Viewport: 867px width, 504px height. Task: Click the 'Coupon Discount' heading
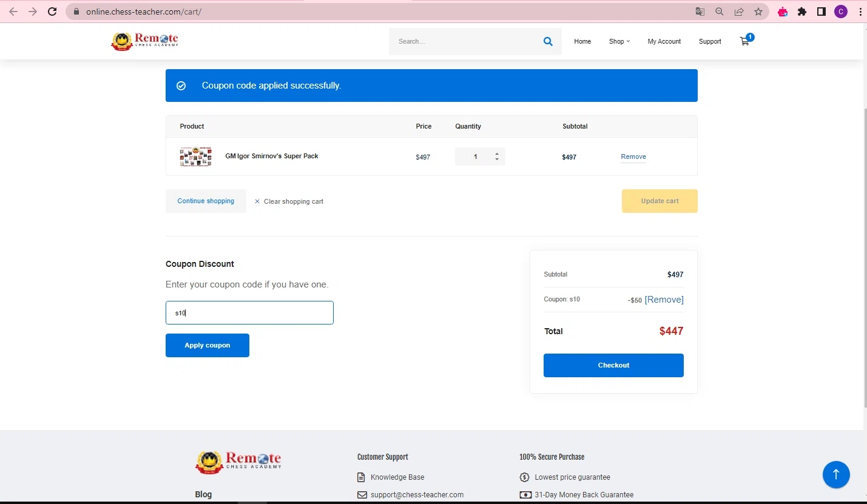pos(200,264)
